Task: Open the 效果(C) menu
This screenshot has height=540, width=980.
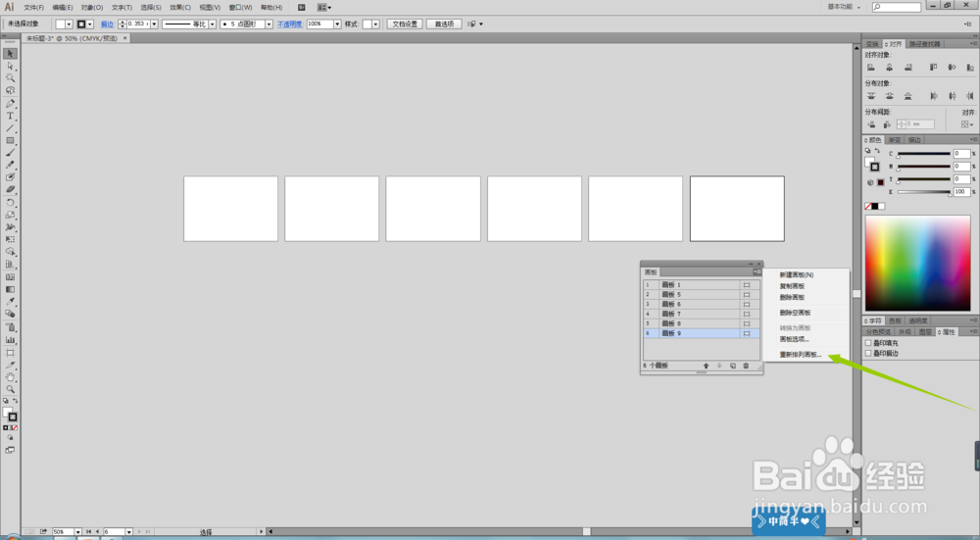Action: (x=180, y=8)
